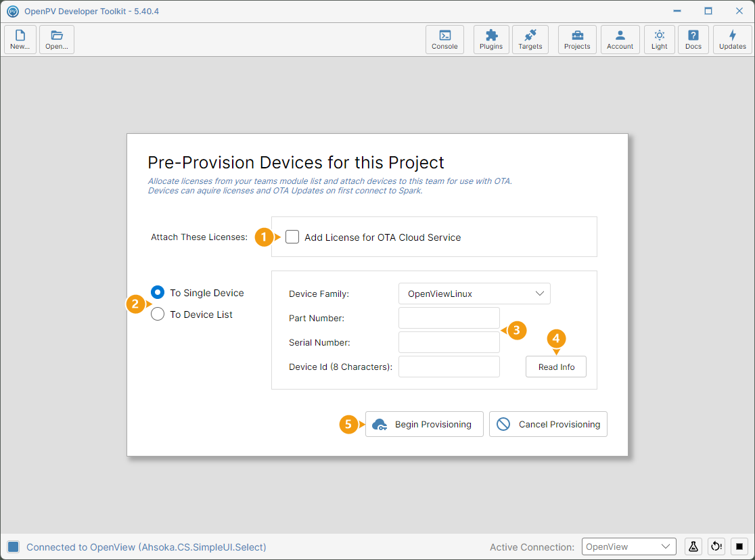
Task: Open a project with the Open folder icon
Action: (57, 39)
